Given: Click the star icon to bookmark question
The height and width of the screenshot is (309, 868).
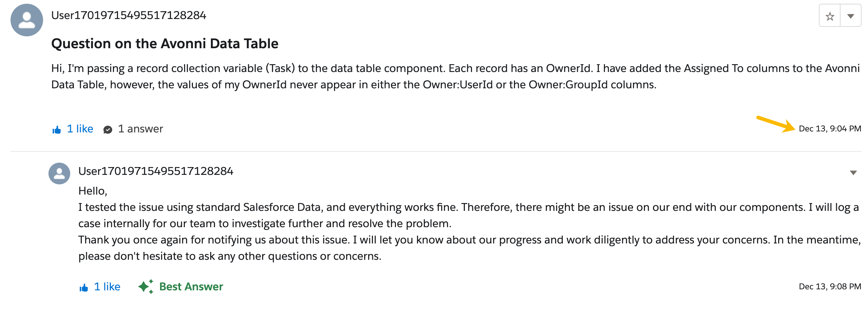Looking at the screenshot, I should click(x=829, y=16).
